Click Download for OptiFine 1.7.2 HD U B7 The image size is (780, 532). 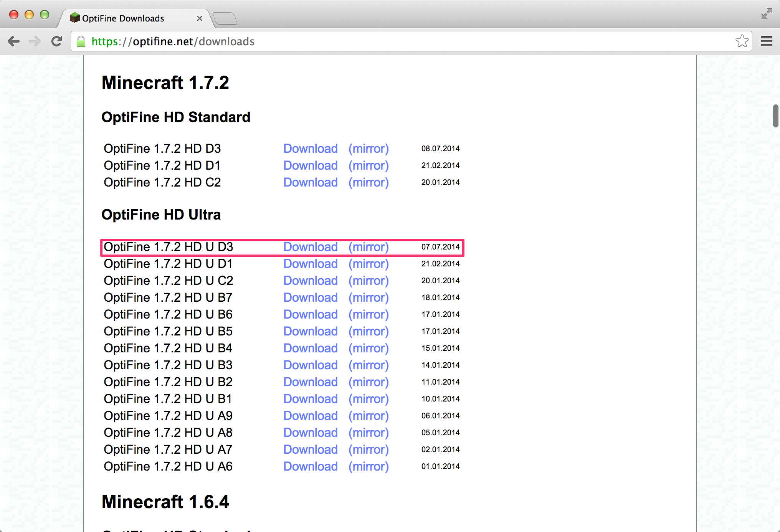[309, 297]
